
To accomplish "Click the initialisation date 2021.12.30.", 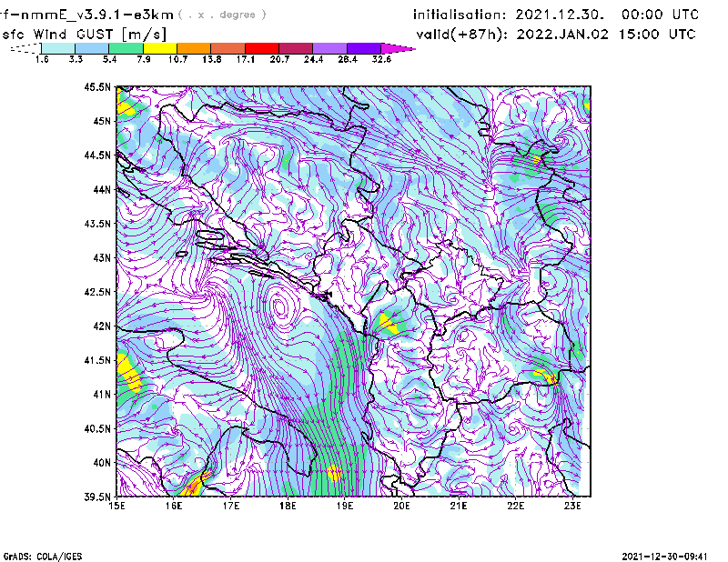I will (560, 15).
